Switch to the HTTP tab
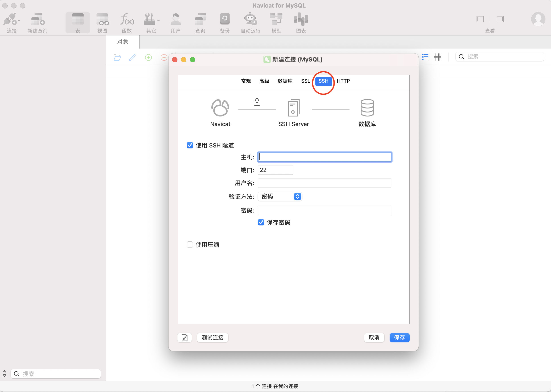 [343, 81]
